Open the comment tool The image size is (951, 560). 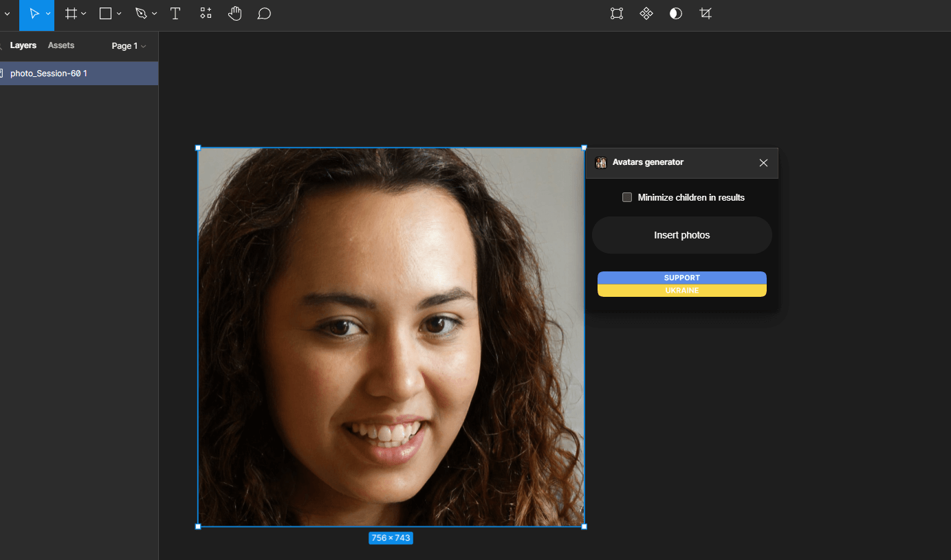pyautogui.click(x=264, y=13)
